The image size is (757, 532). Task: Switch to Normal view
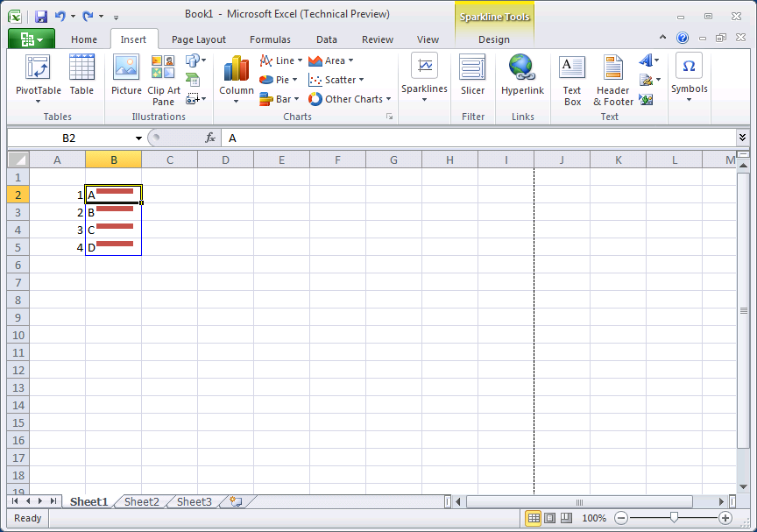[x=534, y=518]
